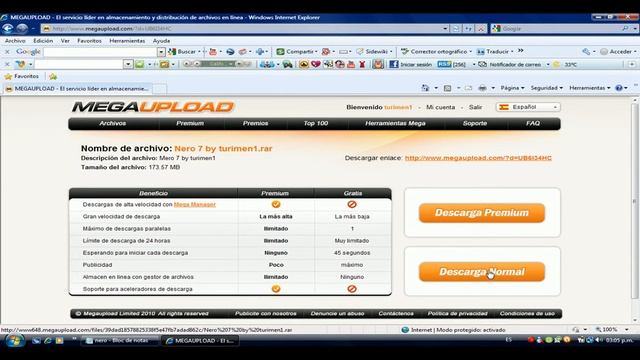Click the wrench settings icon on Google toolbar

tap(586, 51)
